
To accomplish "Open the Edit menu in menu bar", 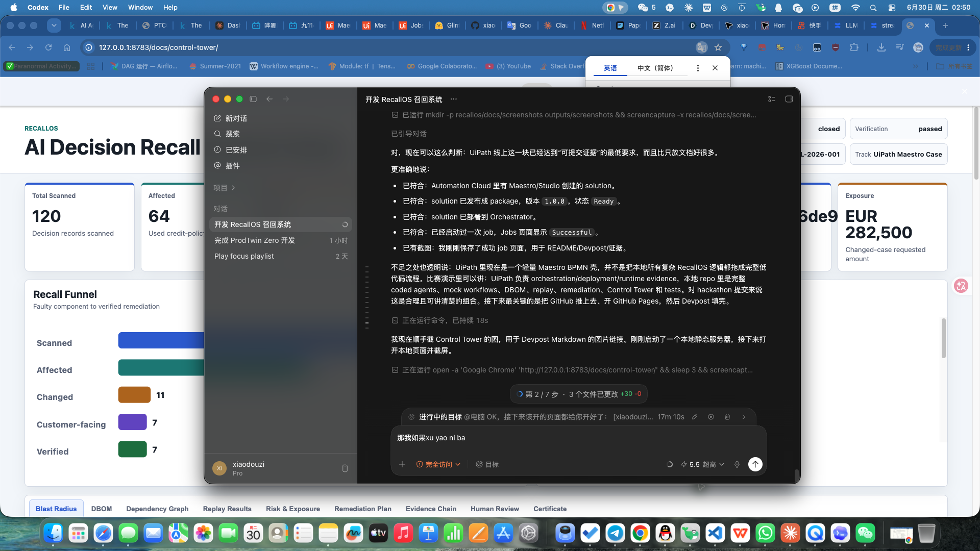I will pyautogui.click(x=86, y=7).
